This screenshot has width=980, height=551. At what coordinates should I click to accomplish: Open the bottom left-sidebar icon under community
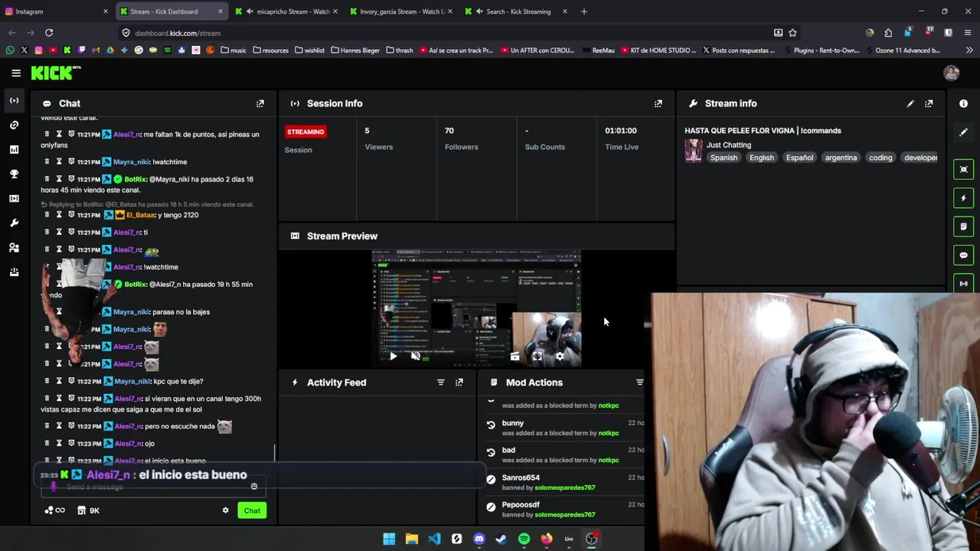14,272
